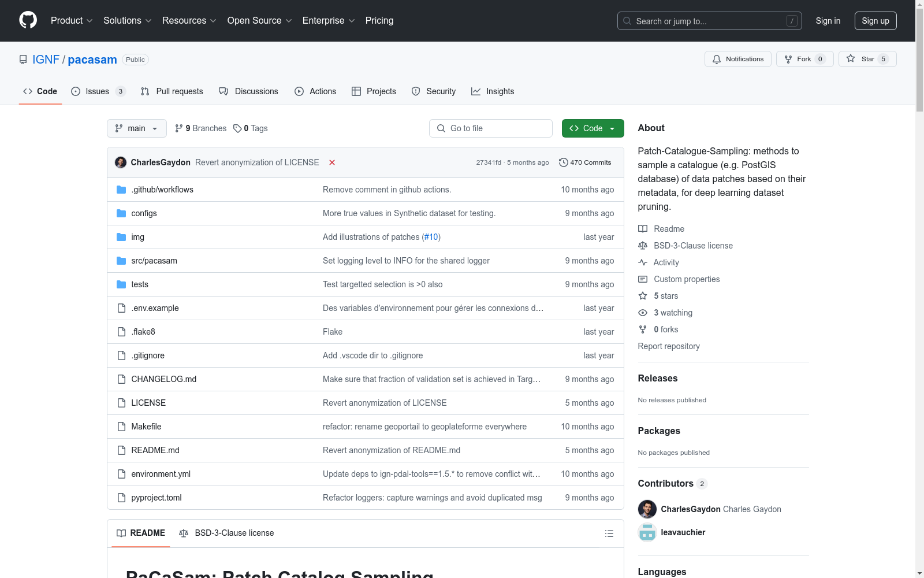
Task: Click the failed status X icon on latest commit
Action: tap(332, 162)
